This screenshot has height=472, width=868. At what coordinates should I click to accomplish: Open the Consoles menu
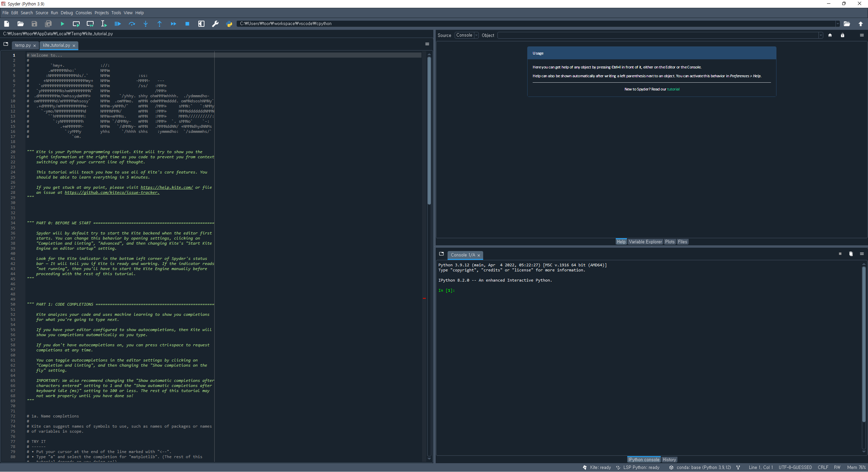[83, 13]
